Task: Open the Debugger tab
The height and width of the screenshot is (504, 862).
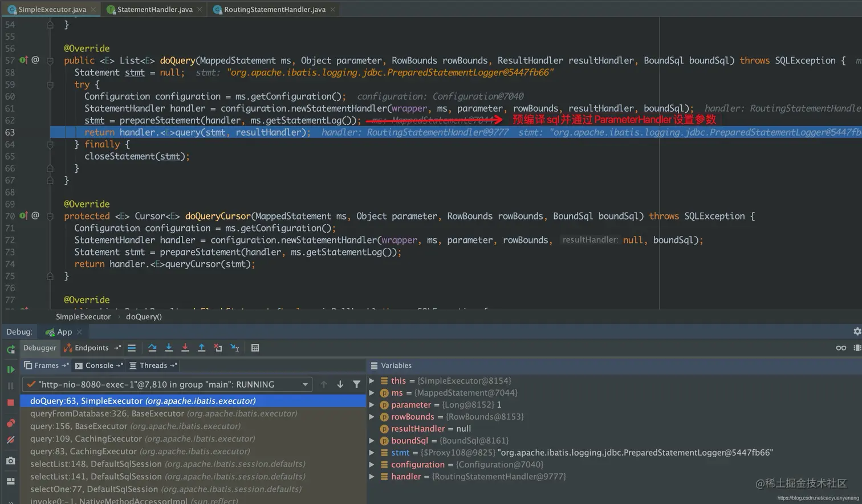Action: coord(40,348)
